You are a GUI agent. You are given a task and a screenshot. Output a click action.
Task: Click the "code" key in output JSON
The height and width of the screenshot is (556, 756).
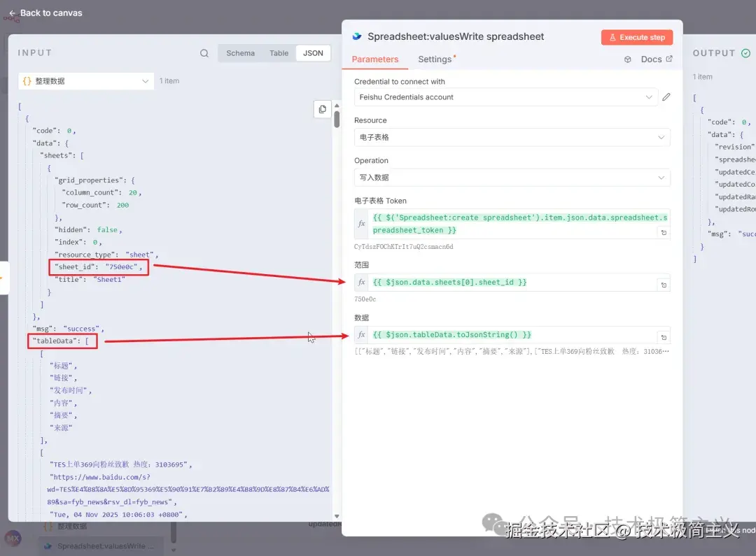[x=721, y=122]
